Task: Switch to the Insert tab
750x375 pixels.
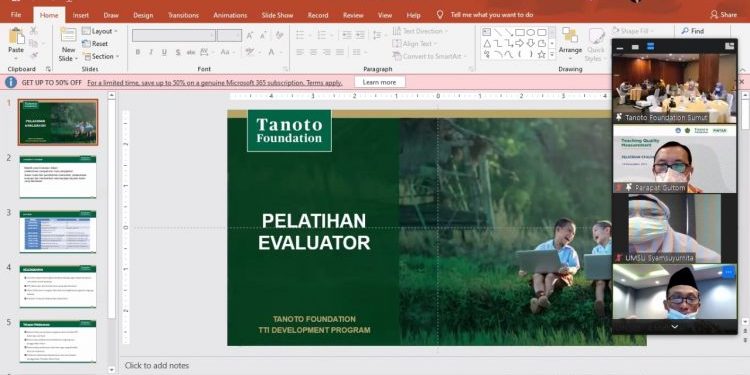Action: 81,15
